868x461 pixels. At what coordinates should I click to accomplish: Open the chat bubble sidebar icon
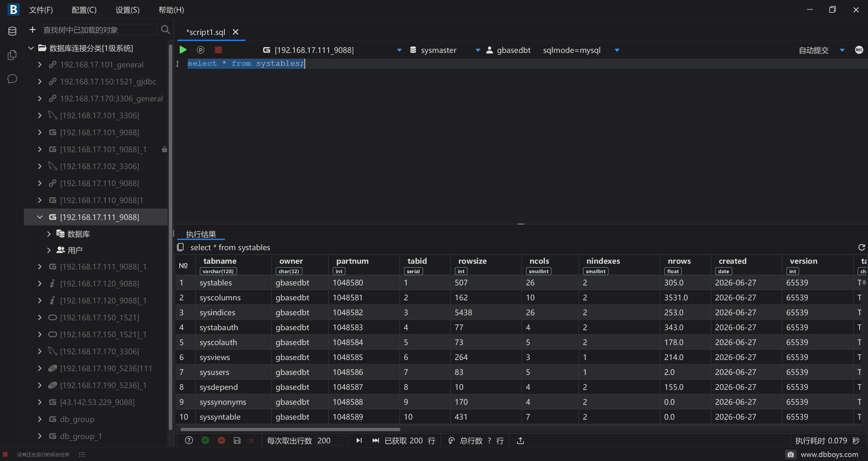pyautogui.click(x=12, y=79)
